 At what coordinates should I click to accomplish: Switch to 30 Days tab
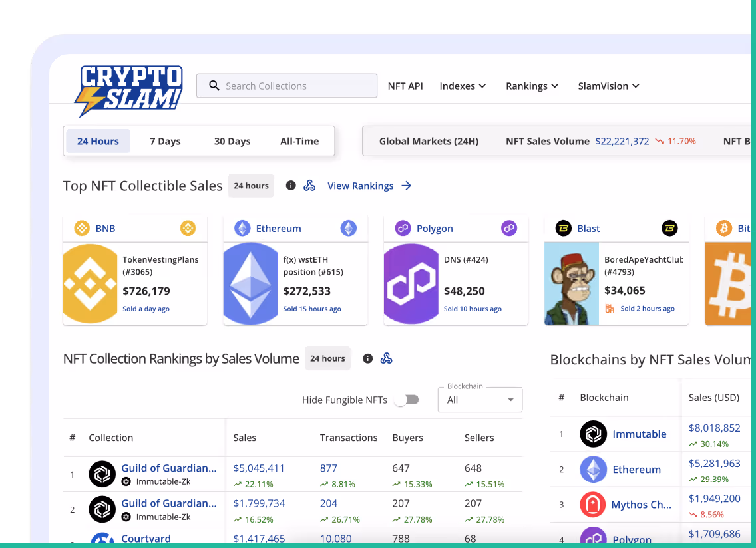point(232,141)
